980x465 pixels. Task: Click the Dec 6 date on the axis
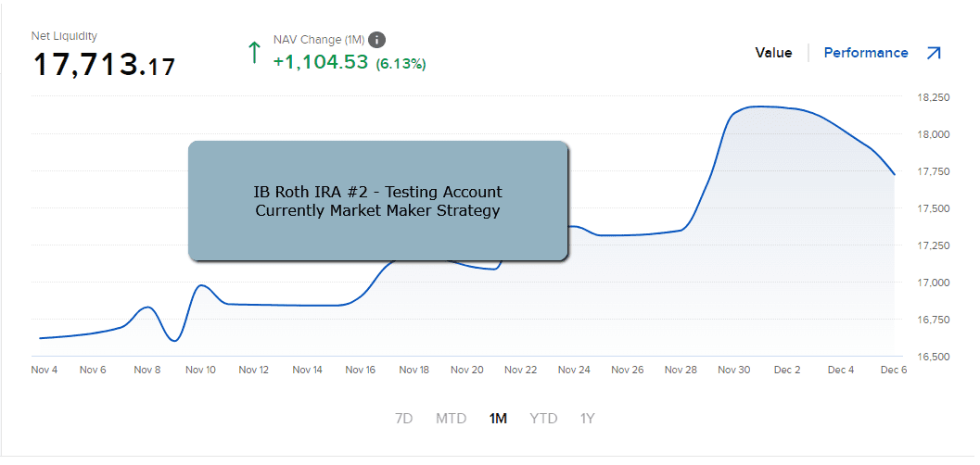tap(894, 371)
